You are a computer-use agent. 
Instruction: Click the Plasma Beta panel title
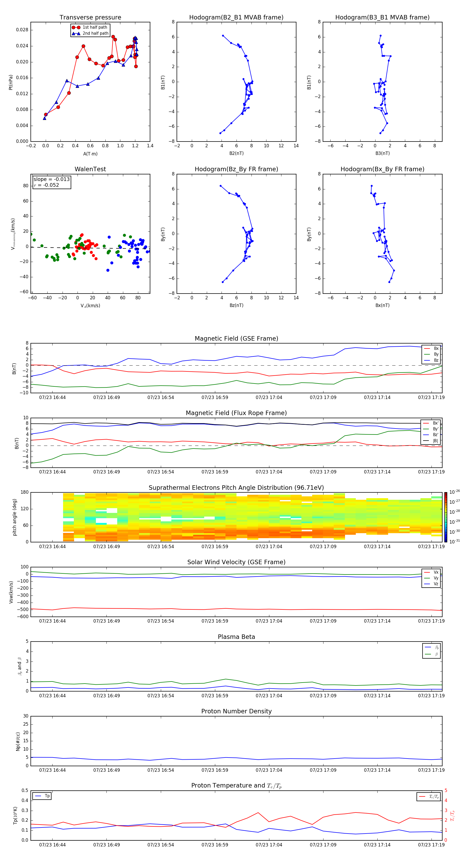coord(236,637)
